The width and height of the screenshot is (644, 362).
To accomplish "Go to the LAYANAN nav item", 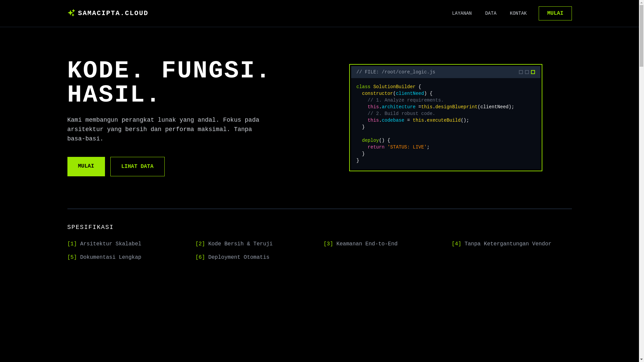I will click(x=462, y=13).
